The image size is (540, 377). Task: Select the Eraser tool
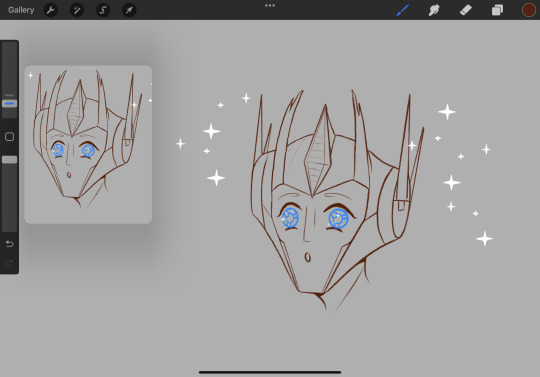pos(466,10)
